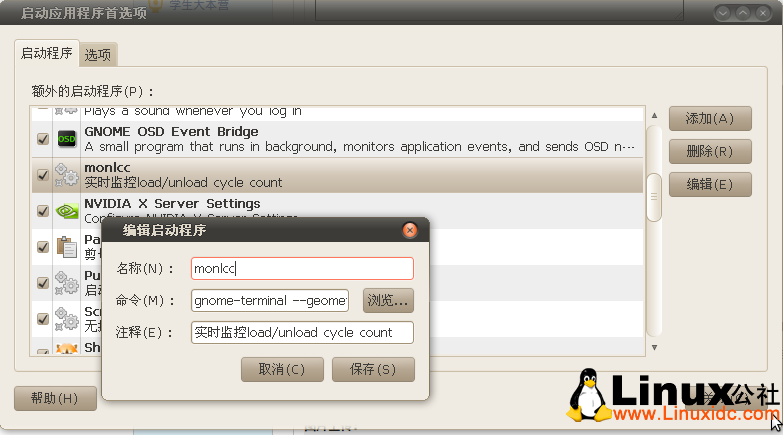Open file browser with 浏览 button
The image size is (783, 435).
click(388, 300)
